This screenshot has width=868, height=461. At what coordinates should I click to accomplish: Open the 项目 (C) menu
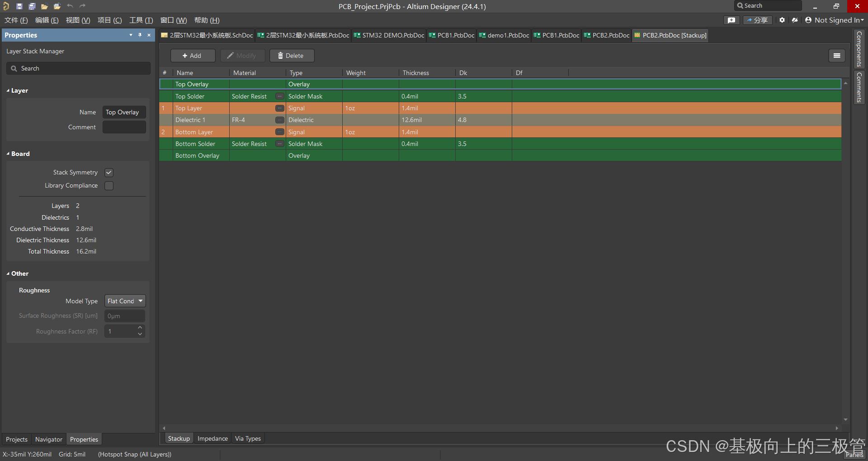(x=109, y=20)
